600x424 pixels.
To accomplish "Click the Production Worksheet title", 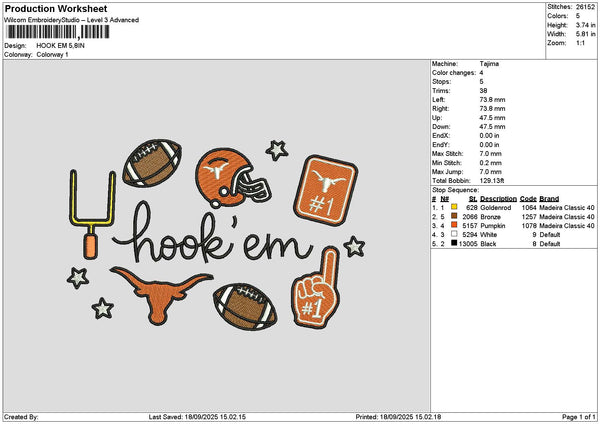I will click(x=56, y=8).
